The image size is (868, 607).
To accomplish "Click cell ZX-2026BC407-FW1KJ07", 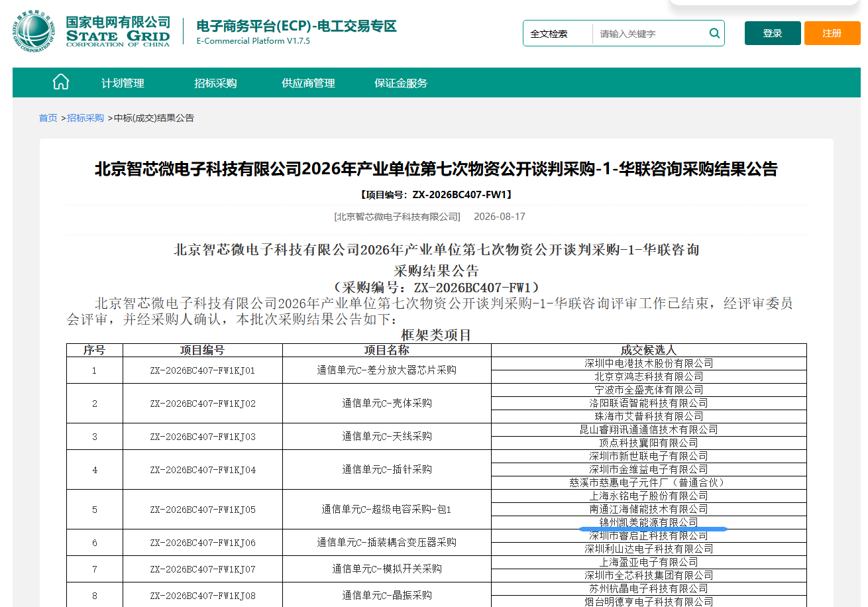I will pyautogui.click(x=203, y=569).
